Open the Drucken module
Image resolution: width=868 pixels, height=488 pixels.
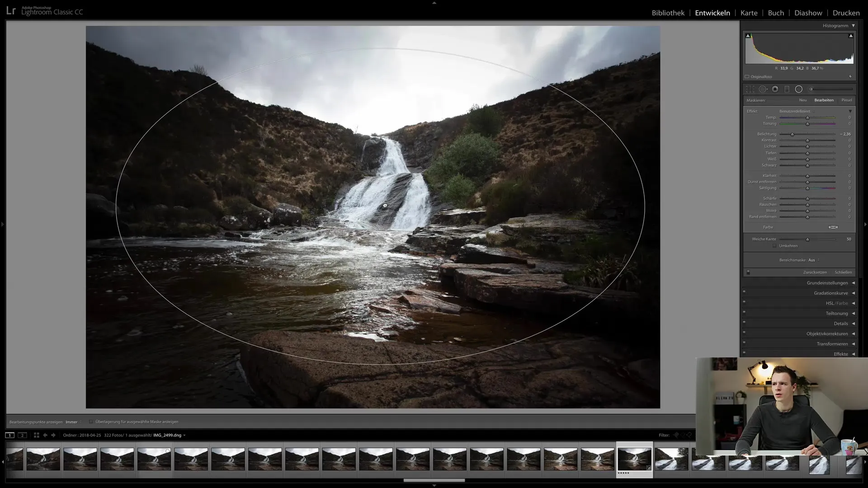[x=846, y=13]
